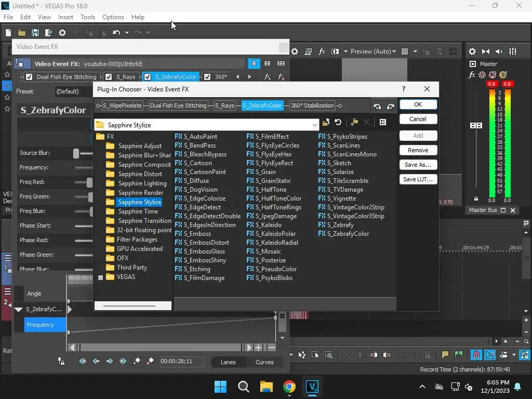Open the File menu
532x399 pixels.
(x=8, y=17)
